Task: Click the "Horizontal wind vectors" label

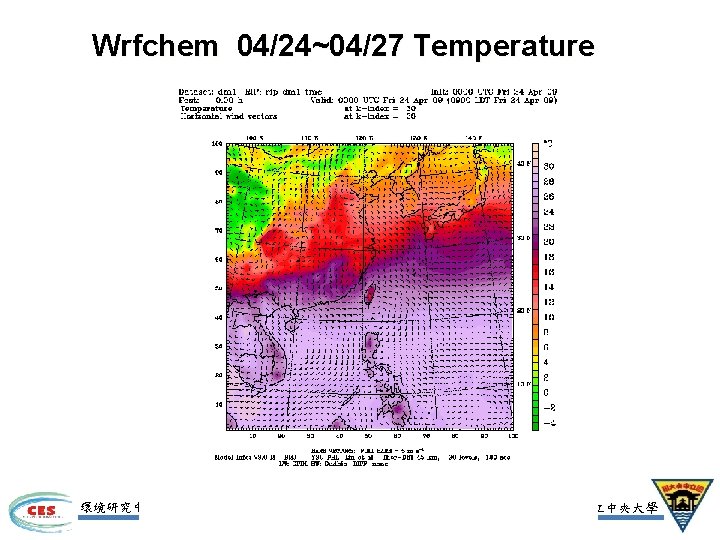Action: (229, 117)
